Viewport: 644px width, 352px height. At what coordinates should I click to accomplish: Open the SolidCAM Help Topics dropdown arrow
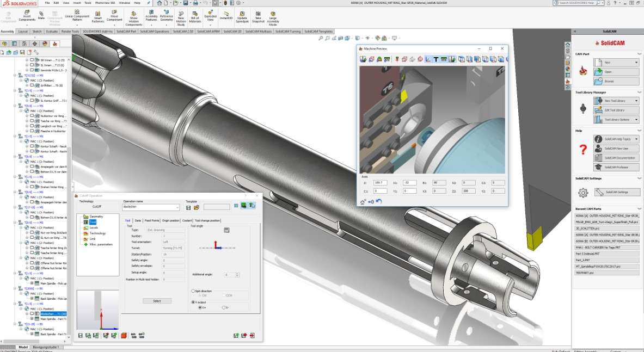point(636,139)
